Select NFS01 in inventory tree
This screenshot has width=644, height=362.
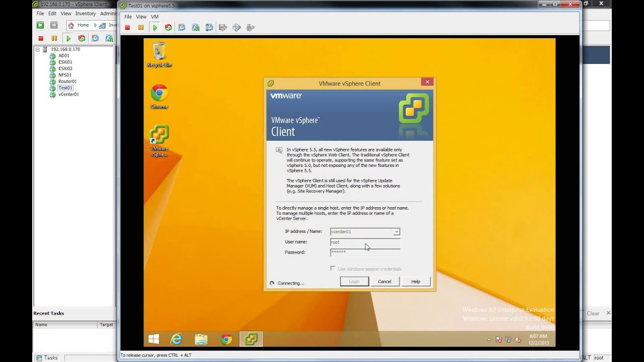coord(65,75)
